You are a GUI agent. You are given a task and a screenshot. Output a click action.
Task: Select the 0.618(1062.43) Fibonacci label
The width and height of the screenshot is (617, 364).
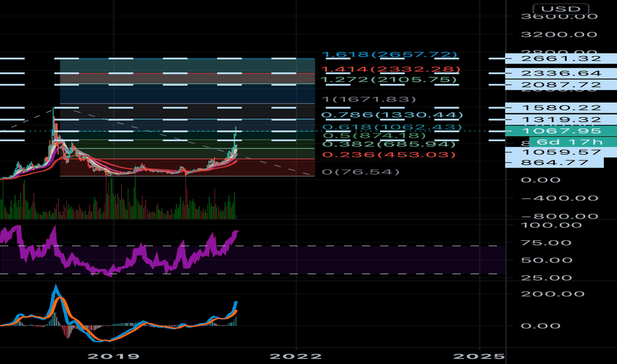point(392,127)
